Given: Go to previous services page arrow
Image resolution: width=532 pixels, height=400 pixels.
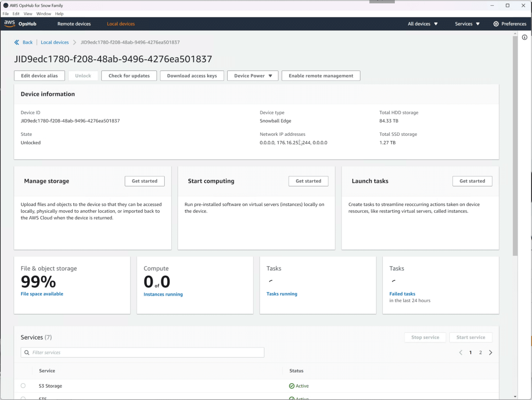Looking at the screenshot, I should click(x=461, y=353).
